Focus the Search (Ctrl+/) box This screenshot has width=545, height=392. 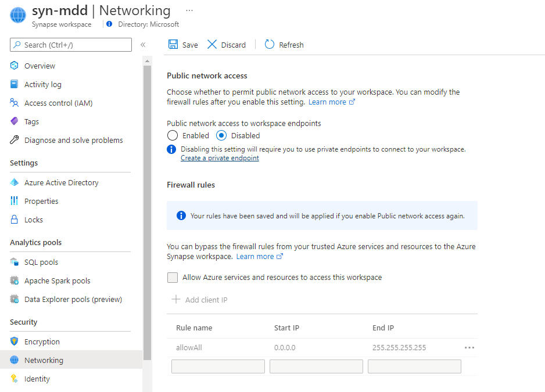[71, 45]
